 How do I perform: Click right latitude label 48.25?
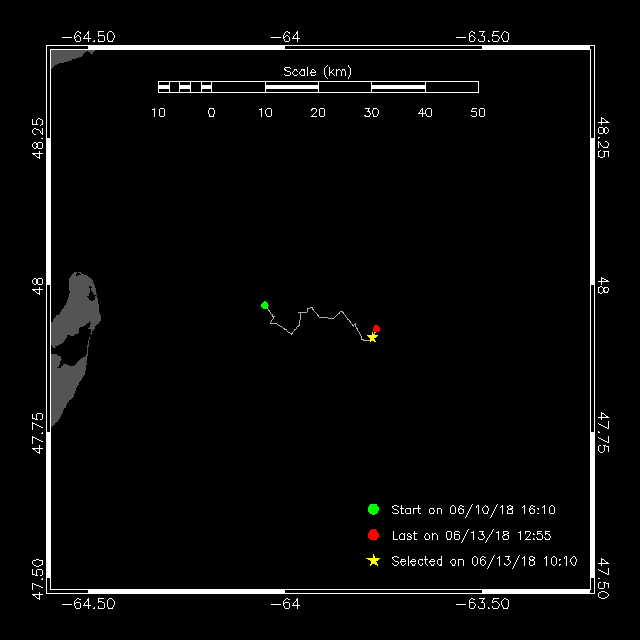pos(603,138)
